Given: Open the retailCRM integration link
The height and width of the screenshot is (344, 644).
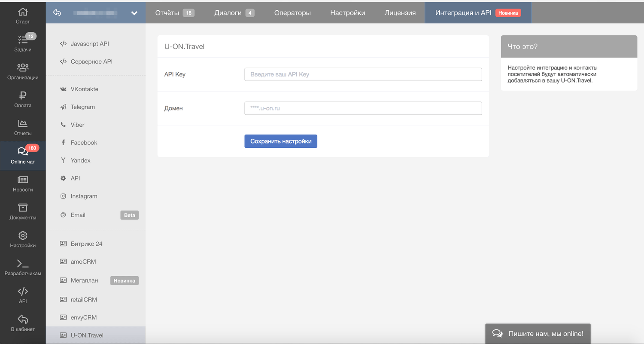Looking at the screenshot, I should point(84,299).
